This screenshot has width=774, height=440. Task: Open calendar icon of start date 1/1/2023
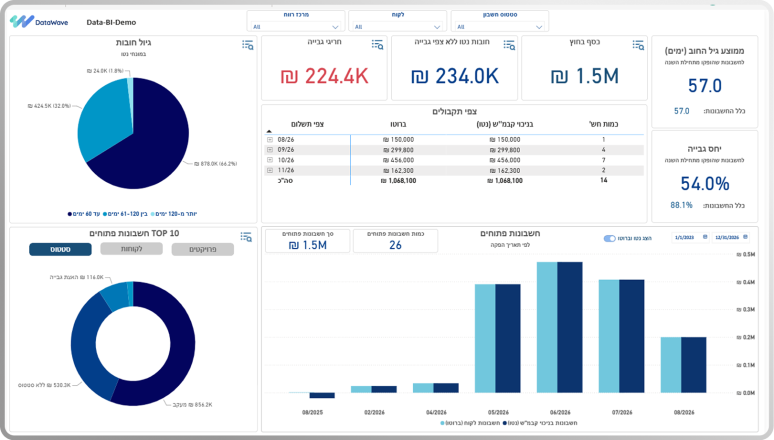705,237
